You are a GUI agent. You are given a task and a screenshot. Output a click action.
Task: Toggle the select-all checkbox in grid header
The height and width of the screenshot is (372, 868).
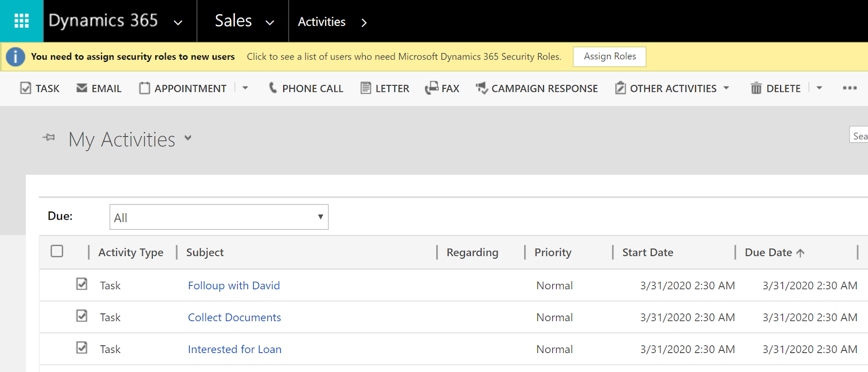pos(57,251)
